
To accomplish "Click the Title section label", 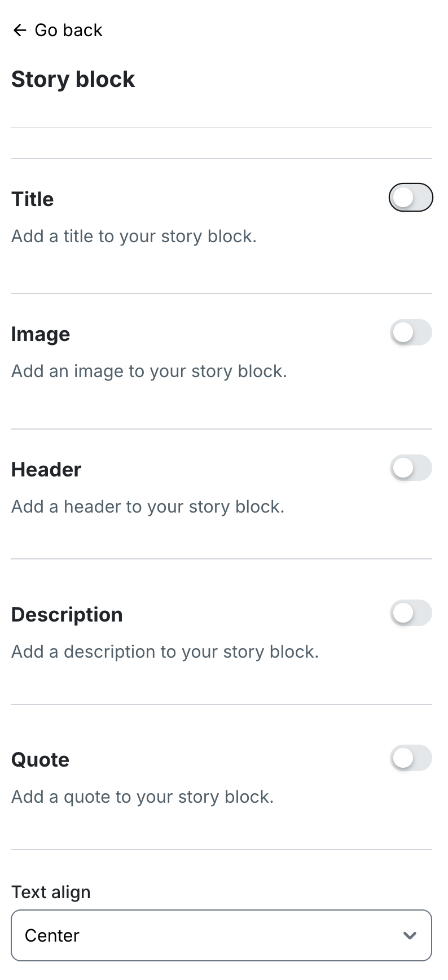I will pos(32,199).
